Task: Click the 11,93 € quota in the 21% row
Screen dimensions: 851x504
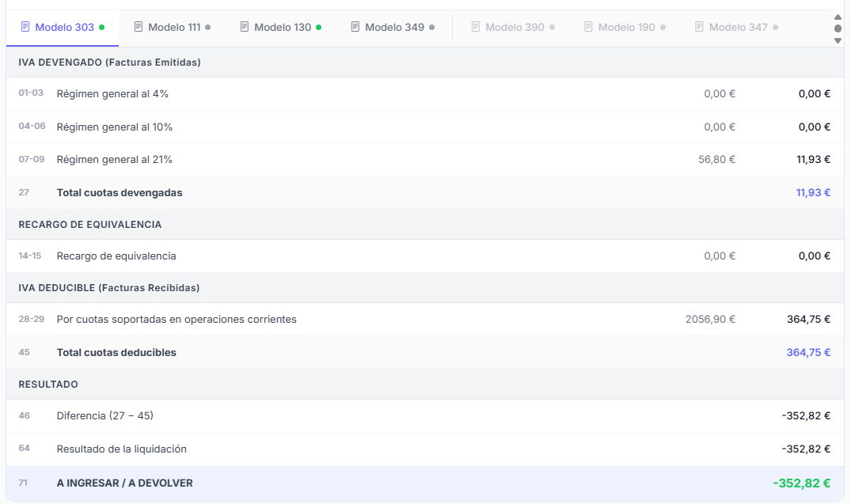Action: point(813,160)
